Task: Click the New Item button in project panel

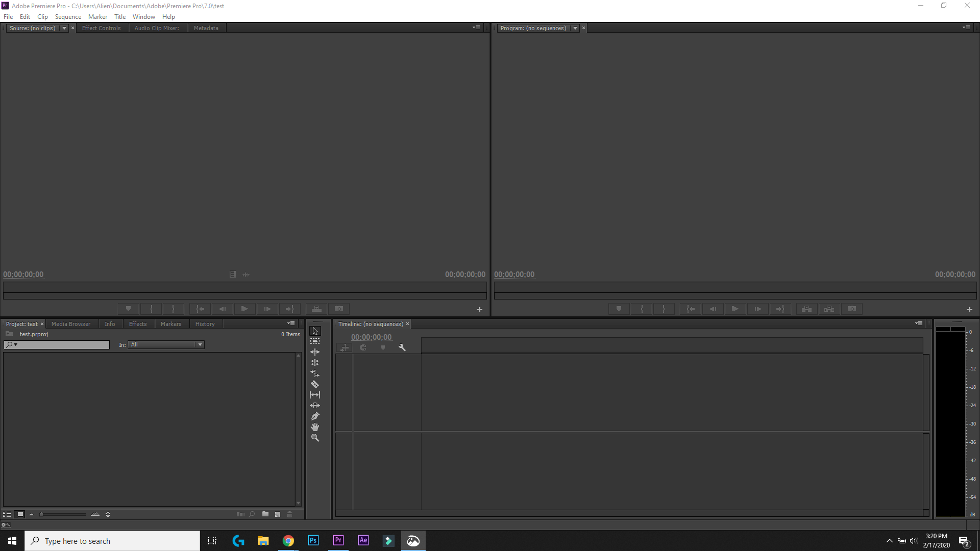Action: coord(277,514)
